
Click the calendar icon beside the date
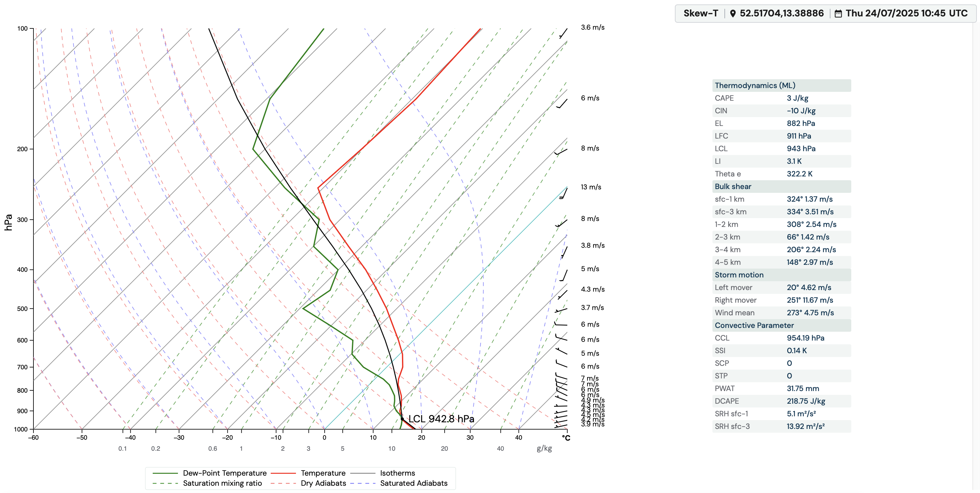838,14
